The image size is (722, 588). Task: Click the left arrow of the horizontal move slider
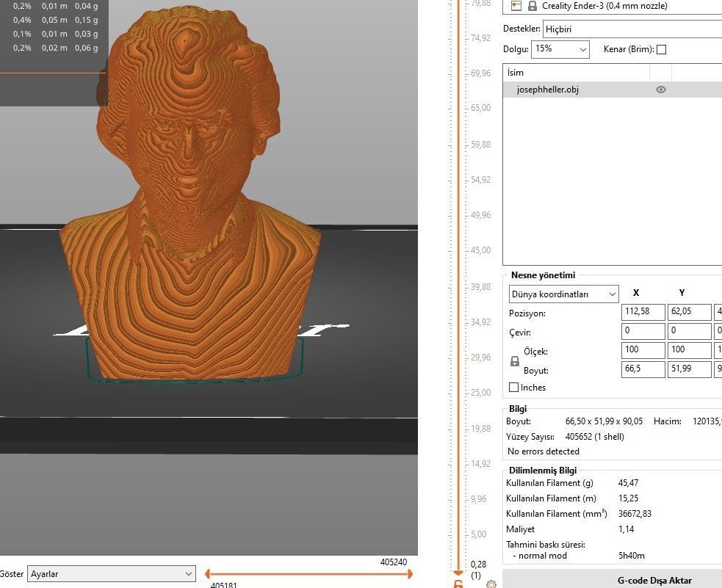tap(208, 574)
